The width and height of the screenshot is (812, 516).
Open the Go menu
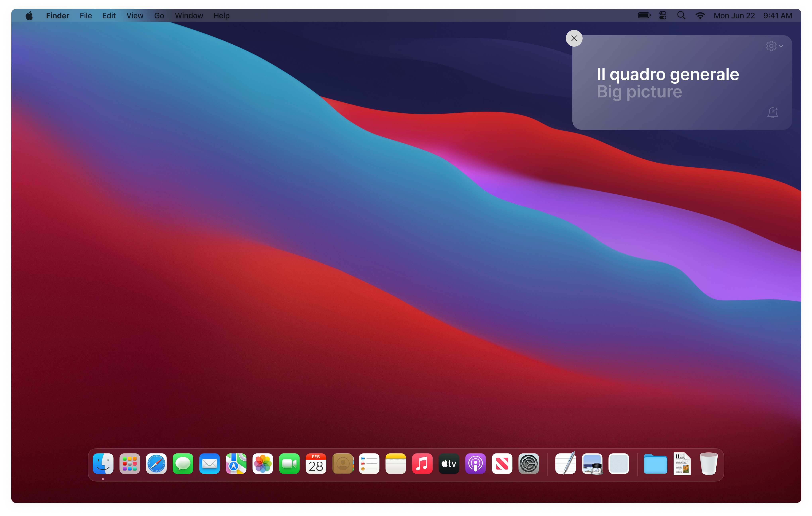click(159, 16)
